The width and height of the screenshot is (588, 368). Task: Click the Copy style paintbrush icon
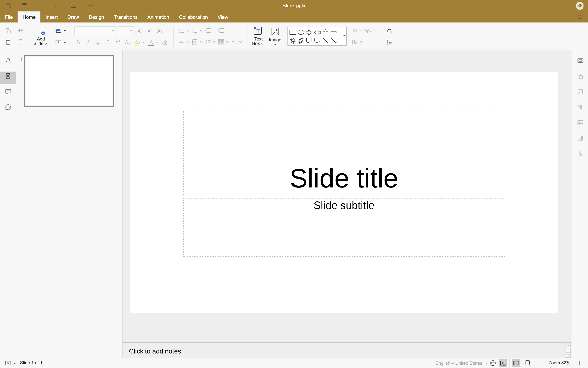[x=21, y=42]
